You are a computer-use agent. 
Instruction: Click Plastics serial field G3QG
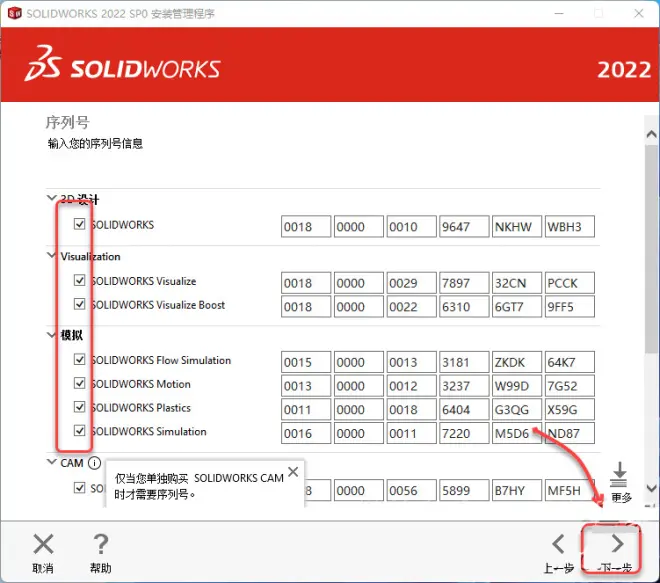(x=517, y=410)
